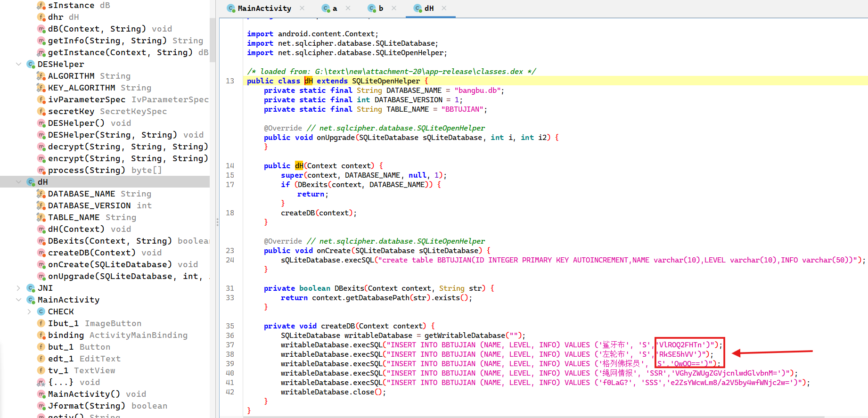Click the Jformat method icon
The height and width of the screenshot is (418, 868).
41,406
